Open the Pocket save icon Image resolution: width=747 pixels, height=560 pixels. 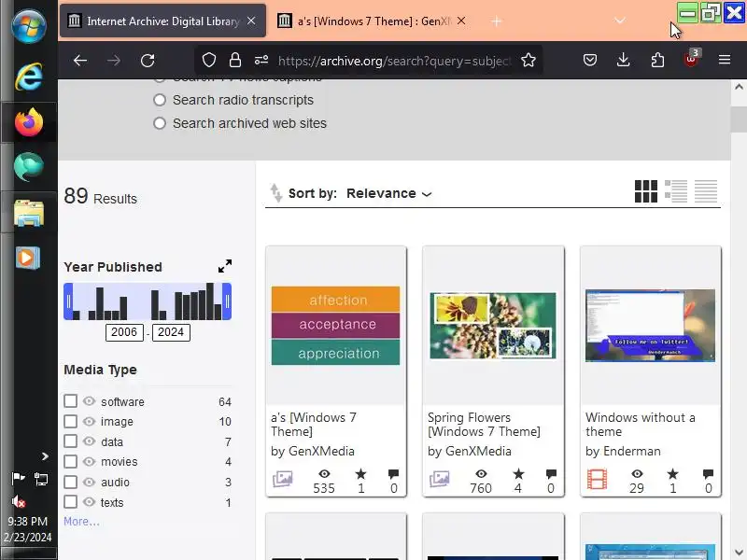tap(590, 60)
